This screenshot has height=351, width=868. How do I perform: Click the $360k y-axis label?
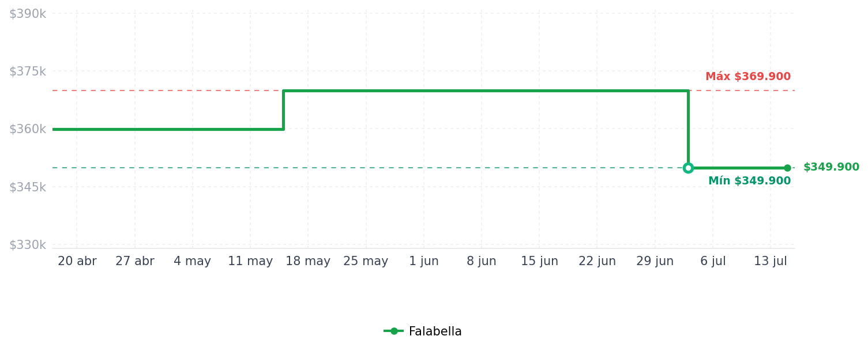click(28, 129)
